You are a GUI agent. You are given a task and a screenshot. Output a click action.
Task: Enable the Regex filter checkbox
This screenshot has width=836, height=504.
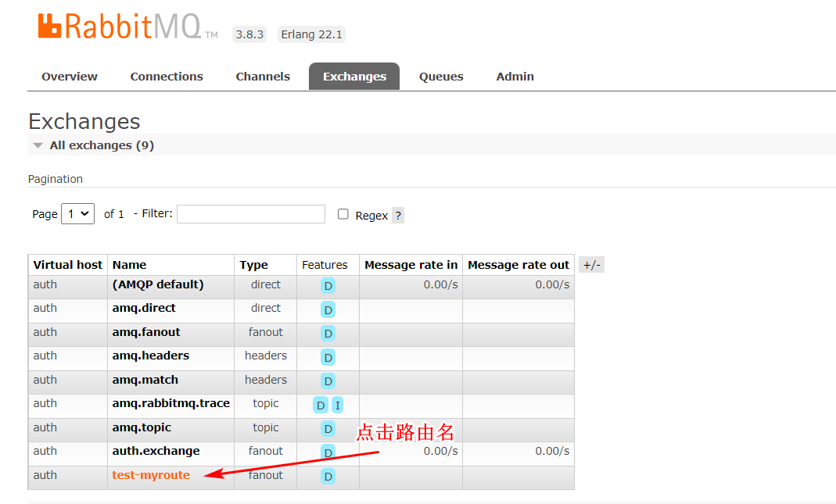[x=343, y=213]
